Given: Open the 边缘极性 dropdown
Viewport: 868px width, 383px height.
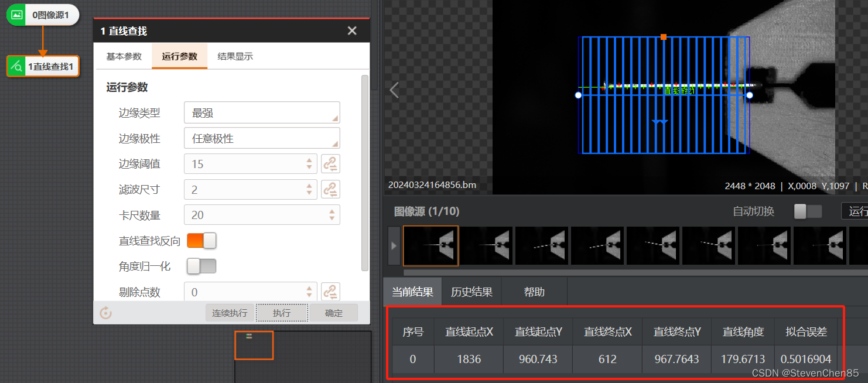Looking at the screenshot, I should click(262, 138).
